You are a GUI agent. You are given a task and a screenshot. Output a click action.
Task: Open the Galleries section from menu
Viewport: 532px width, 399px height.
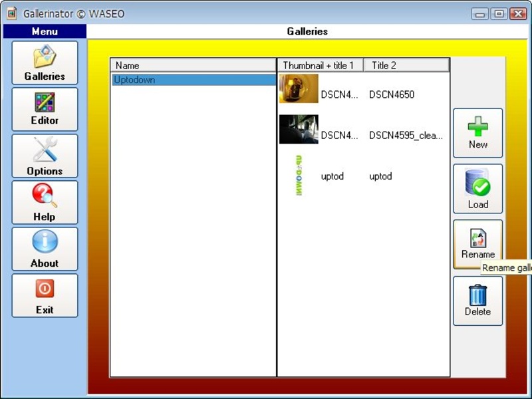45,63
